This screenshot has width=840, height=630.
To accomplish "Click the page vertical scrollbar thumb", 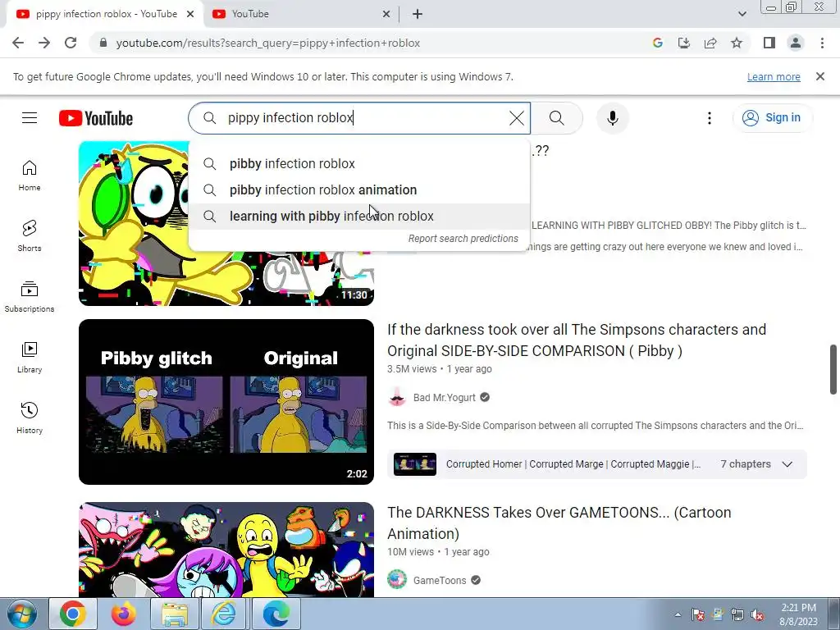I will 833,370.
